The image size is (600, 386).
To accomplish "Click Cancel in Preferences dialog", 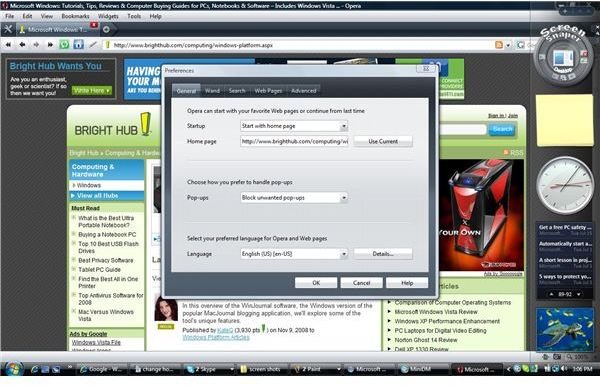I will pos(362,283).
